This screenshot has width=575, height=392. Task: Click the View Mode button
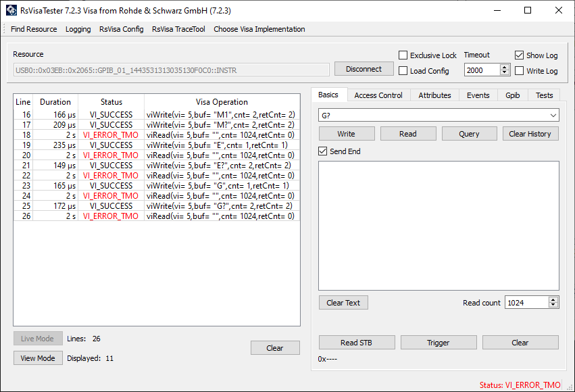(x=38, y=358)
